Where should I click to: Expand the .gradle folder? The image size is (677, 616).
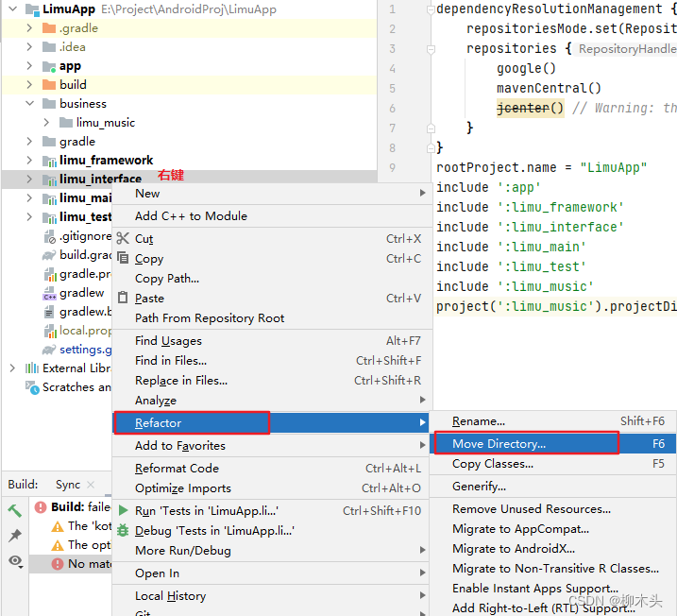29,28
